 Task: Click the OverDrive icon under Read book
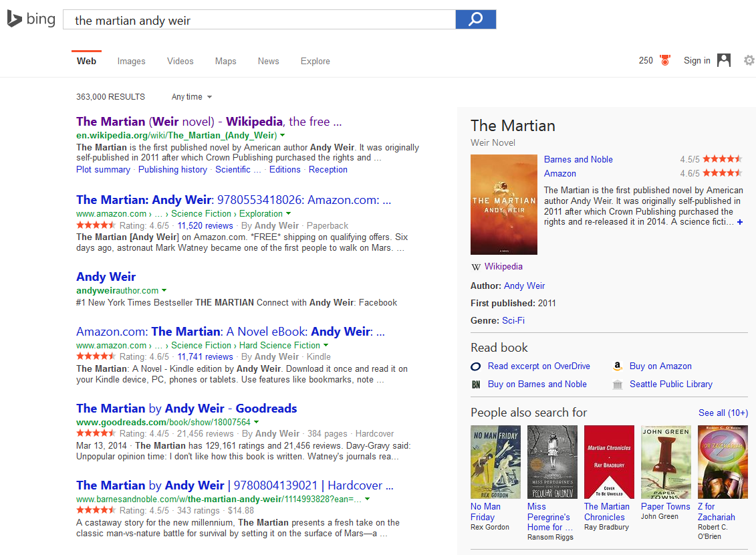(476, 366)
